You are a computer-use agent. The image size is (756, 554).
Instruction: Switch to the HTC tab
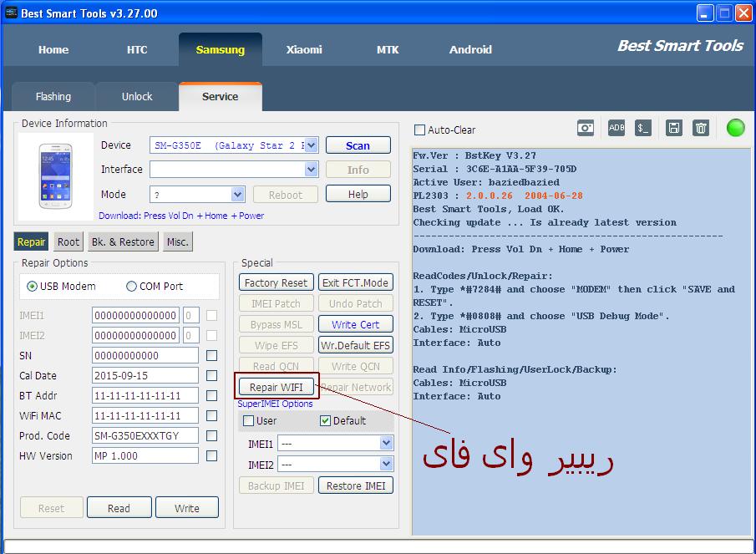point(137,49)
